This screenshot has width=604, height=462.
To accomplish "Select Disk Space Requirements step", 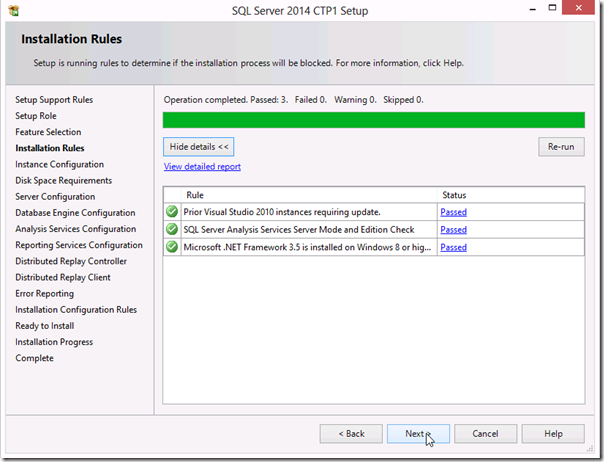I will (64, 181).
